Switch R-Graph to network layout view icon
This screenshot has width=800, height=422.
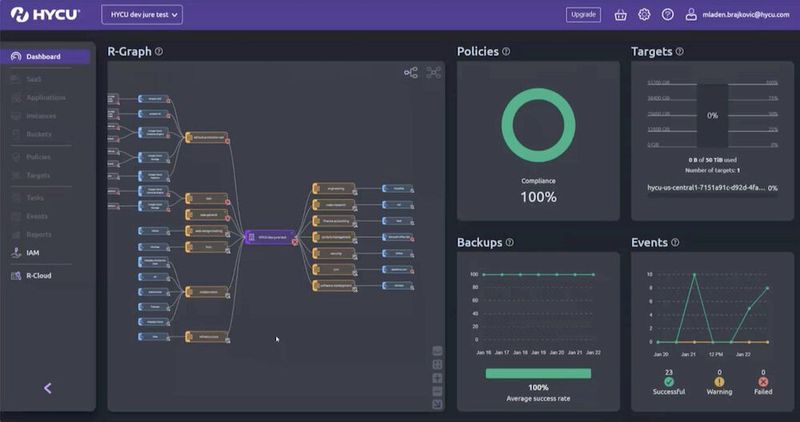[x=433, y=73]
